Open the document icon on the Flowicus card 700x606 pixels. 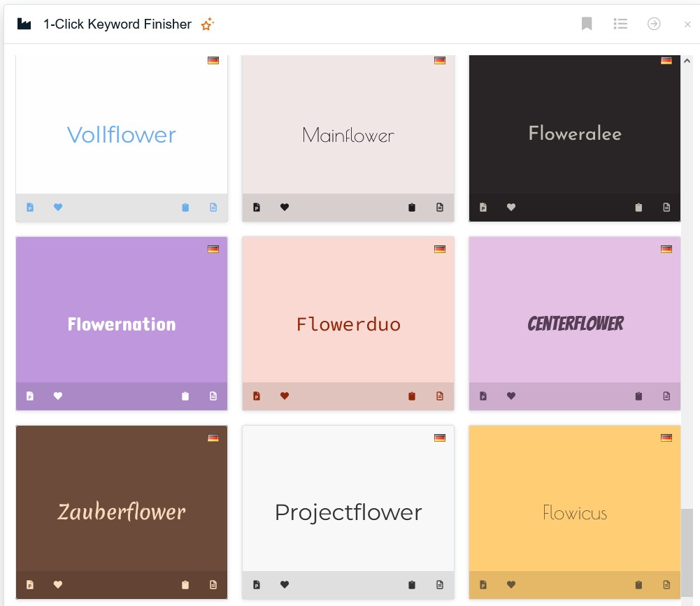(x=666, y=584)
